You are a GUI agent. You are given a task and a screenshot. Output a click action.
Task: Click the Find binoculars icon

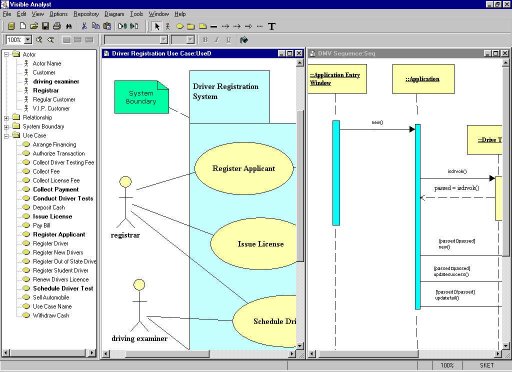69,26
